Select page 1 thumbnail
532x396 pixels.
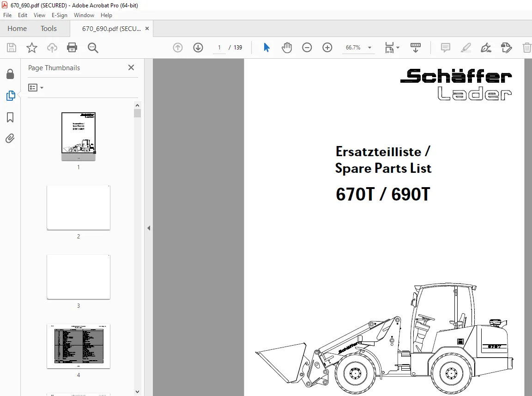click(79, 136)
